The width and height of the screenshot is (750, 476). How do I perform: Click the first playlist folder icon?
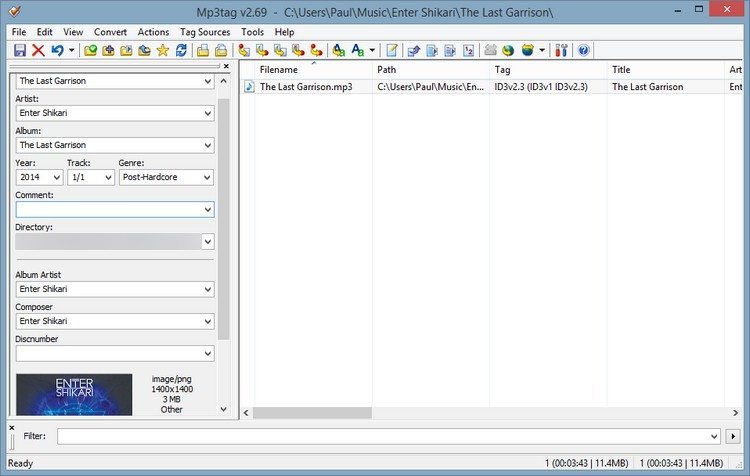click(203, 50)
